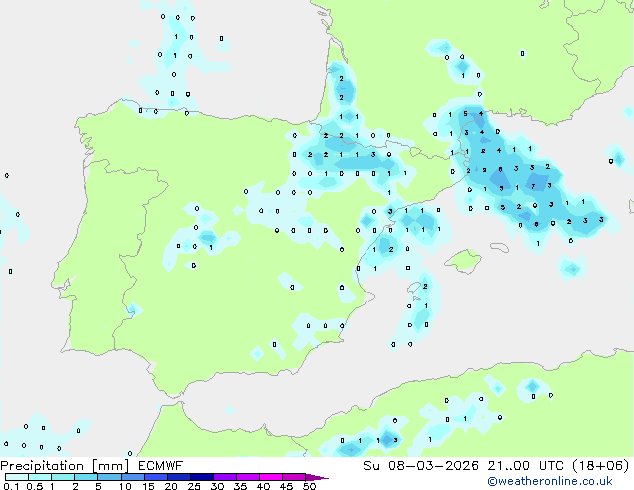634x490 pixels.
Task: Click the '(18+06)' forecast offset text
Action: [x=601, y=466]
